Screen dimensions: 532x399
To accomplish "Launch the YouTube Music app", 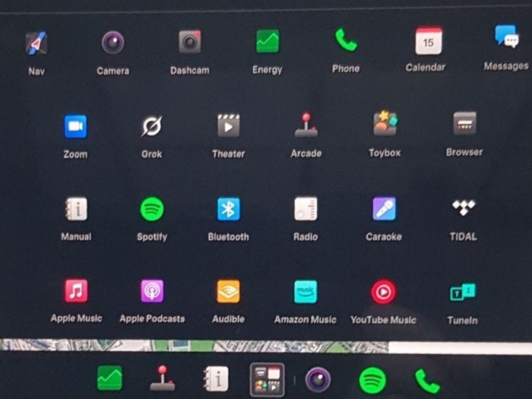I will click(x=383, y=292).
